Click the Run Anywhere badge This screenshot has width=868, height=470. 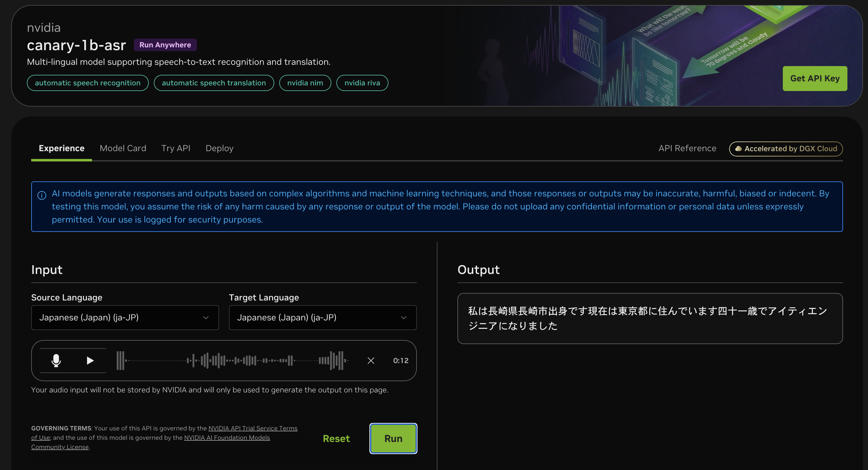click(165, 45)
